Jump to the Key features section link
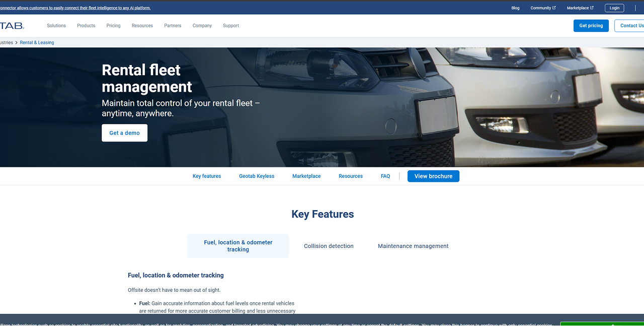The height and width of the screenshot is (326, 644). pyautogui.click(x=207, y=176)
